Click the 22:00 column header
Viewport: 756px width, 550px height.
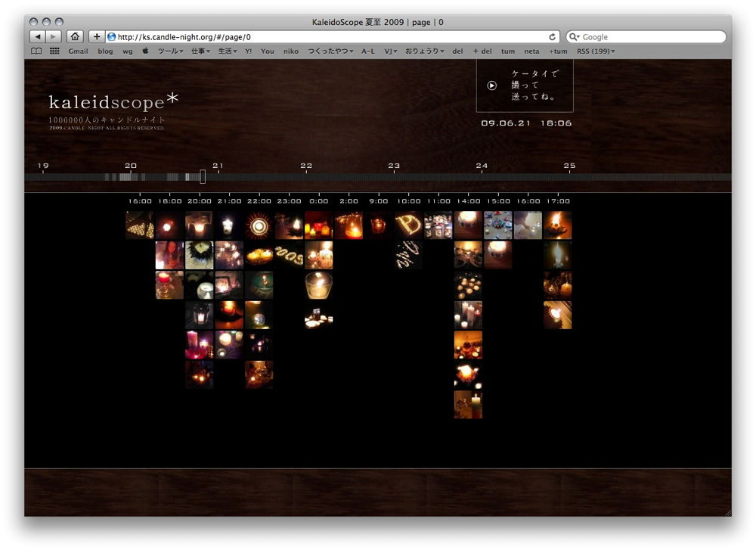click(x=259, y=201)
